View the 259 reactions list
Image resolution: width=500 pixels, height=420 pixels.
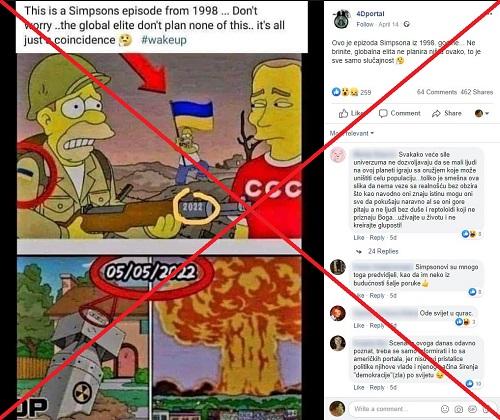[x=351, y=92]
